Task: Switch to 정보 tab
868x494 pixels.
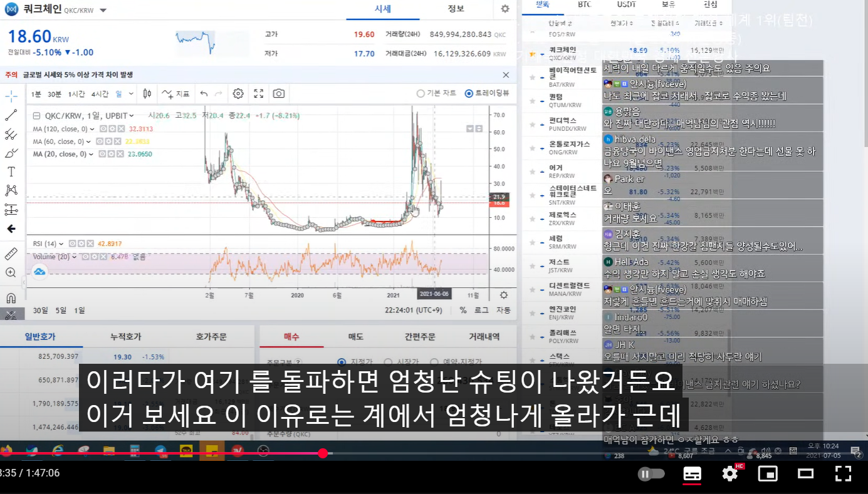Action: coord(456,9)
